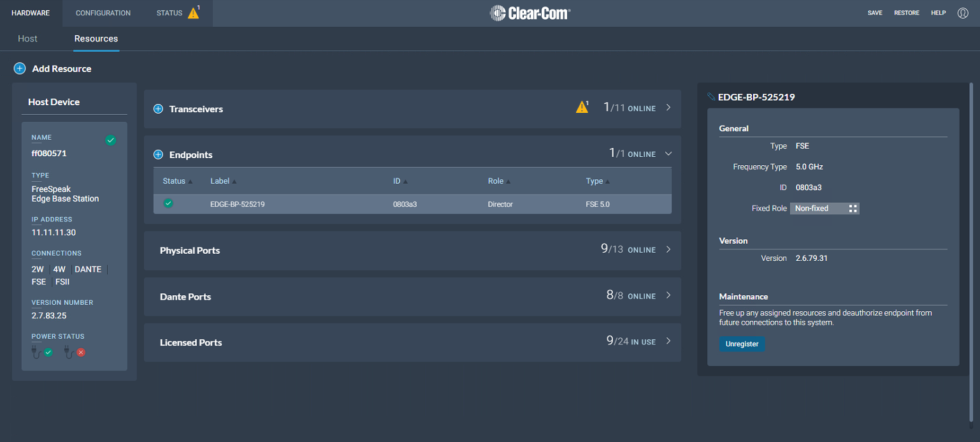Screen dimensions: 980x442
Task: Select the EDGE-BP-525219 endpoint row label
Action: [238, 204]
